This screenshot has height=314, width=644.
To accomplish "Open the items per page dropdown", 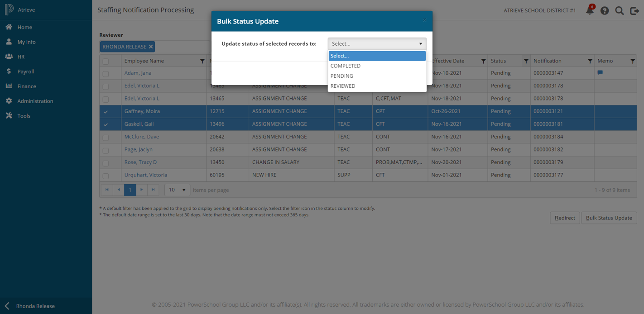I will click(x=177, y=190).
